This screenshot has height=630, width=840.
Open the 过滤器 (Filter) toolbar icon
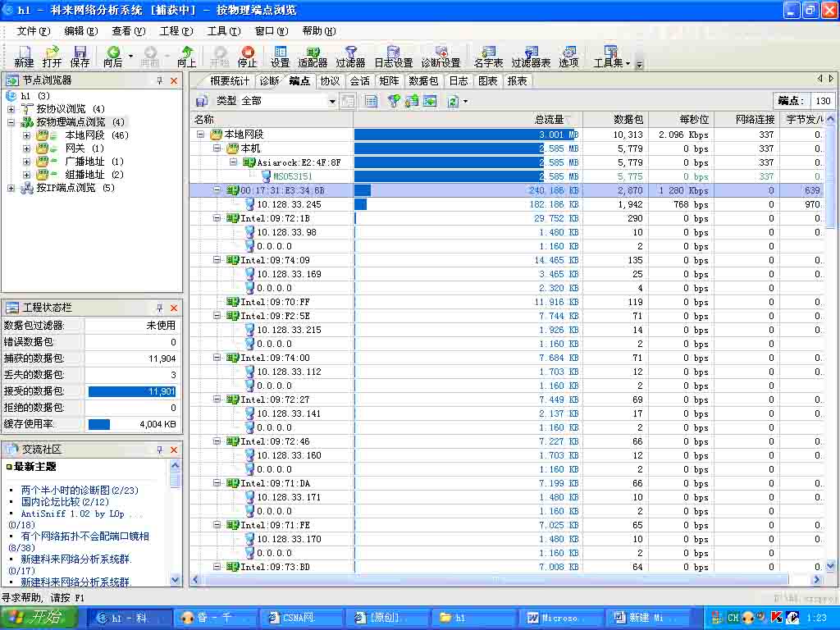pyautogui.click(x=350, y=56)
